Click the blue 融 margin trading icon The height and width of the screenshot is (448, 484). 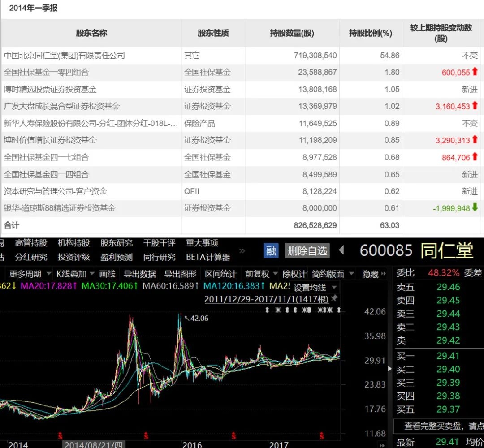pyautogui.click(x=271, y=250)
